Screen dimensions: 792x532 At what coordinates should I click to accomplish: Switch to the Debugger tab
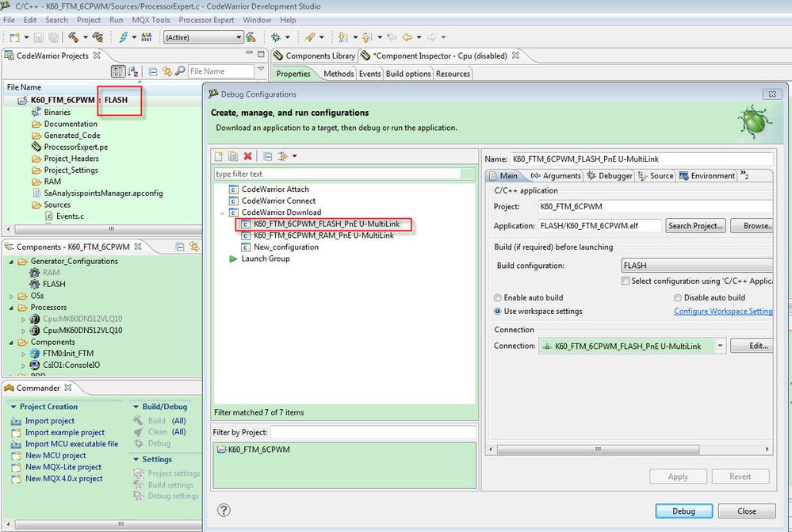click(x=609, y=176)
